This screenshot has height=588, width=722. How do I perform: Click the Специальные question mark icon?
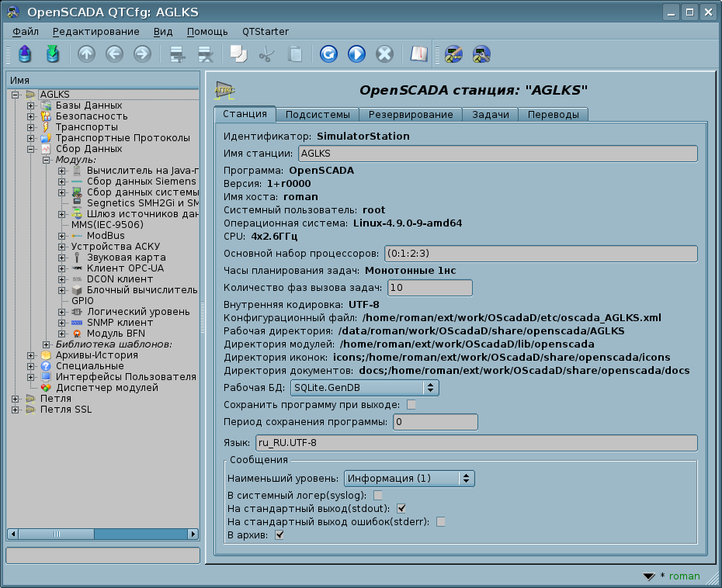45,366
